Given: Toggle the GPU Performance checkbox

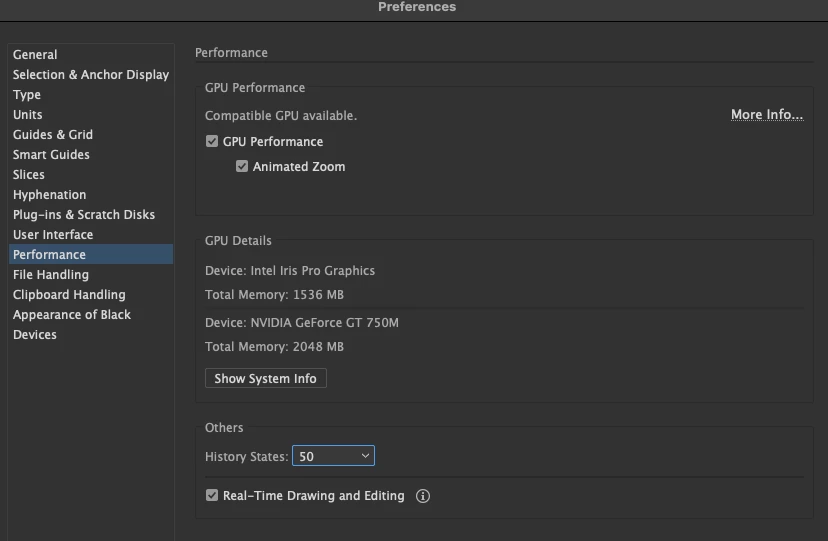Looking at the screenshot, I should tap(212, 142).
